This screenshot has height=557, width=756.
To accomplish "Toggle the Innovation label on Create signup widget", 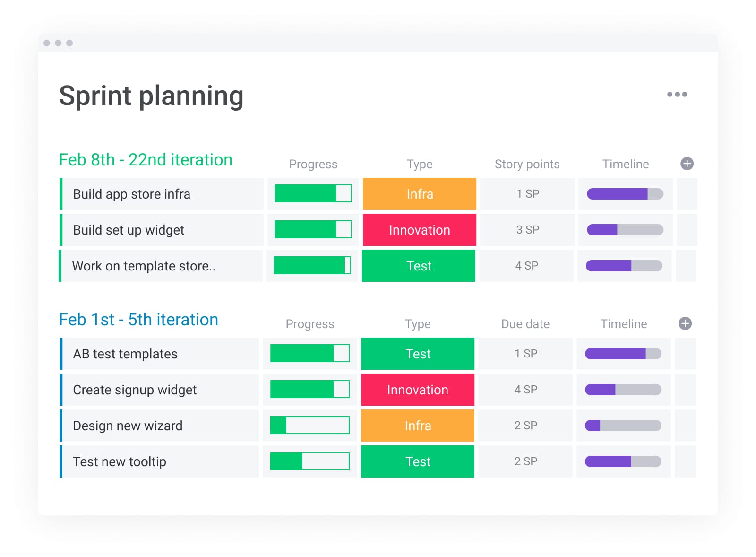I will (x=417, y=390).
